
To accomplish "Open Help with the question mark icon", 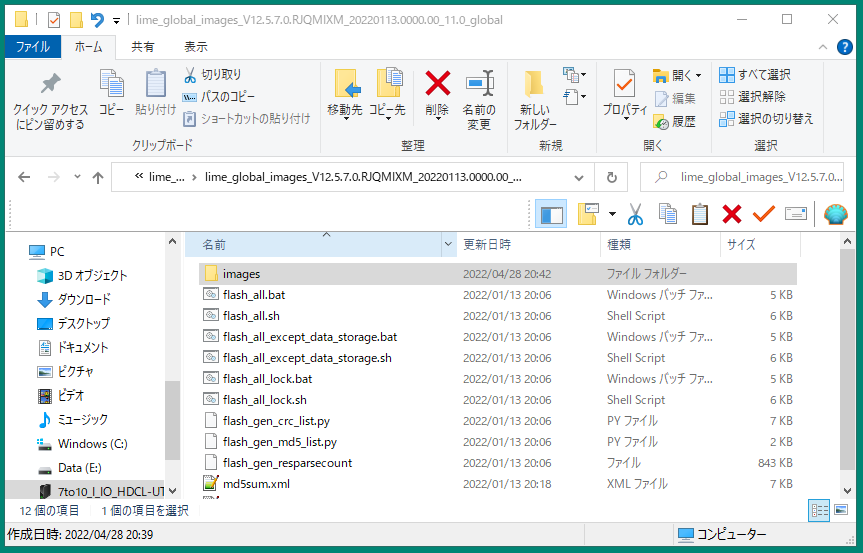I will (x=844, y=47).
